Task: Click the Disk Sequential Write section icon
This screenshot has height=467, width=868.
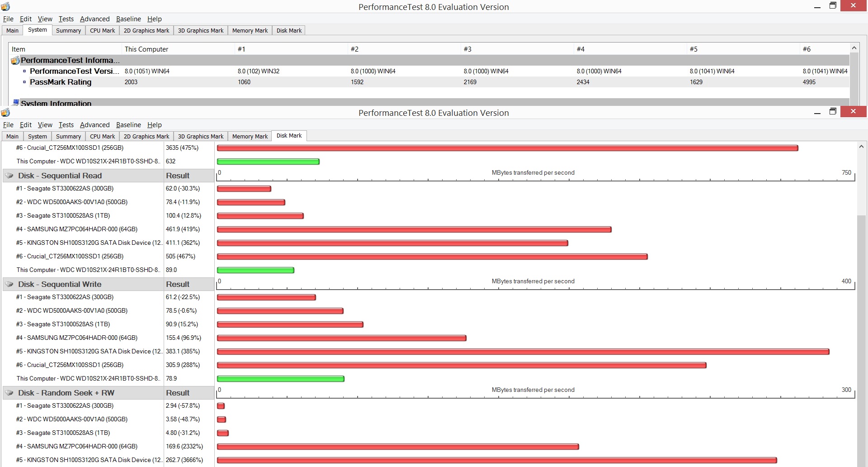Action: (9, 284)
